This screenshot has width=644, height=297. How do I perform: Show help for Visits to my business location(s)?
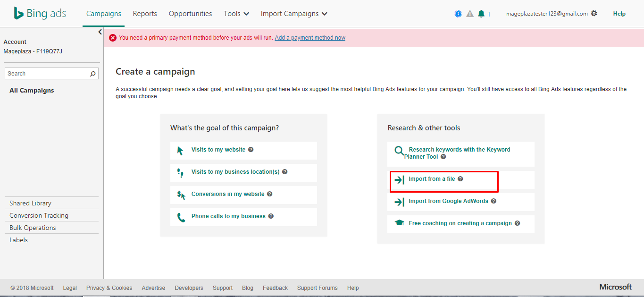point(284,172)
